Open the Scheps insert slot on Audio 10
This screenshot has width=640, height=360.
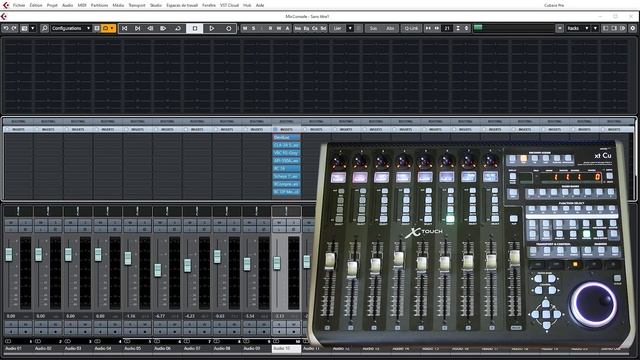click(287, 176)
